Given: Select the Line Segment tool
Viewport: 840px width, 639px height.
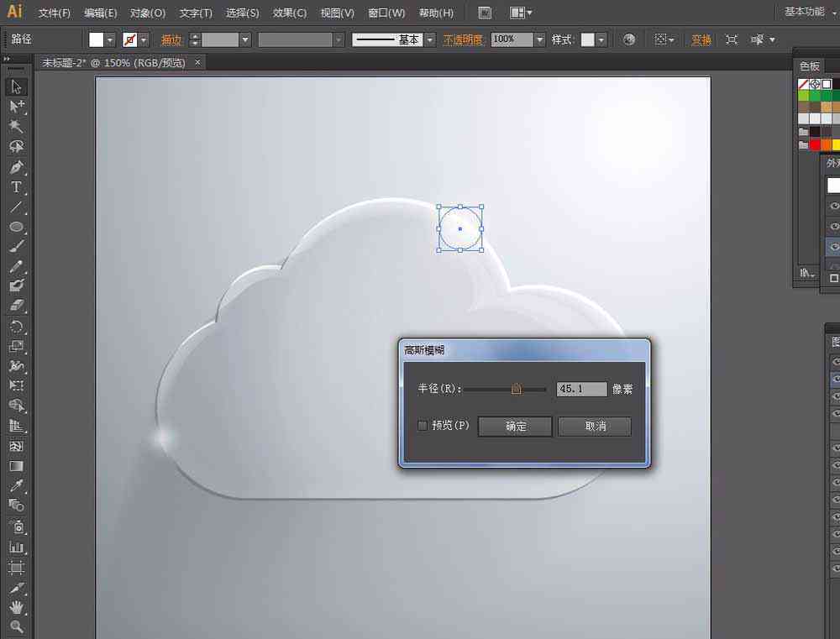Looking at the screenshot, I should coord(16,207).
